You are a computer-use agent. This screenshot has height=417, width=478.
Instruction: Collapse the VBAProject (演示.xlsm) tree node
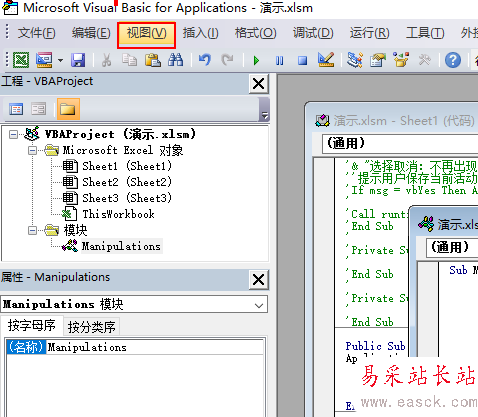(x=14, y=135)
